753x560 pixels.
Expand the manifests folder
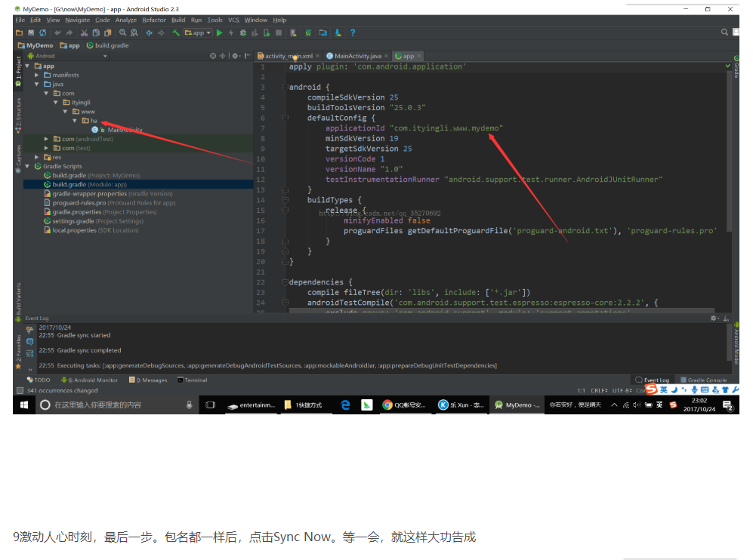point(37,75)
